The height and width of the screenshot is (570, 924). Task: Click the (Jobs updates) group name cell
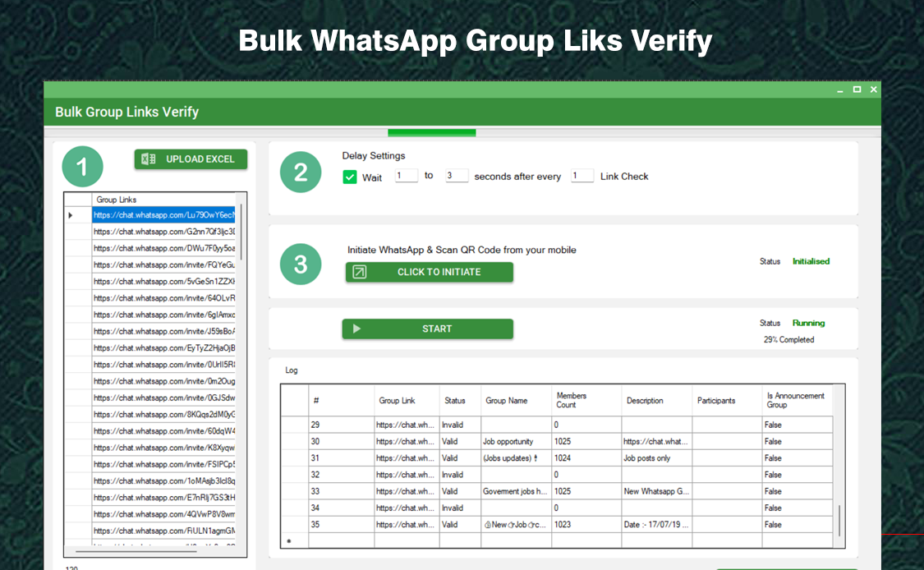coord(517,458)
